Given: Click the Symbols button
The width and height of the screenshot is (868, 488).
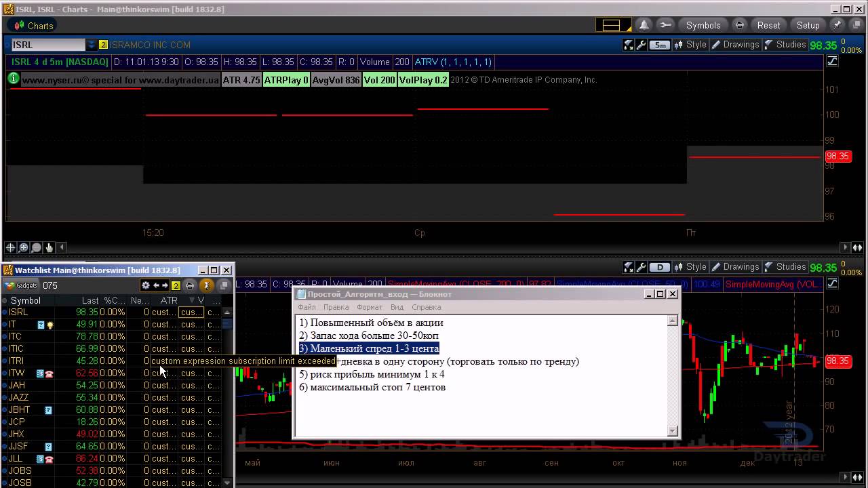Looking at the screenshot, I should 703,25.
